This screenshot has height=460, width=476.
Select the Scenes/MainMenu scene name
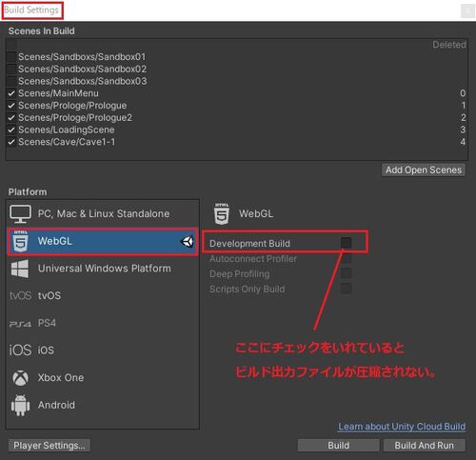pos(58,93)
